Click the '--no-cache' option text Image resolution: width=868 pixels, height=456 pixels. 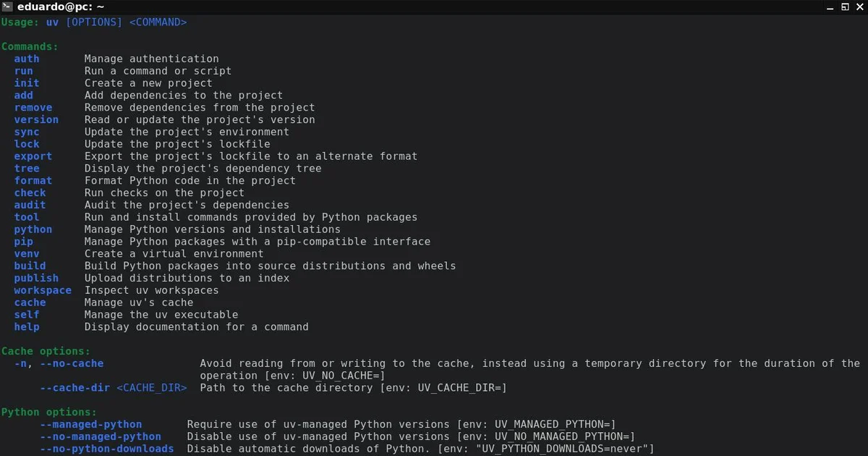pos(72,363)
